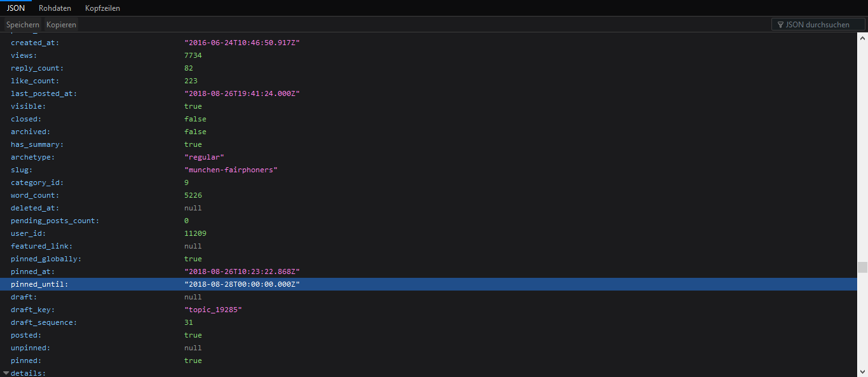Select the views key
This screenshot has height=377, width=868.
(23, 55)
